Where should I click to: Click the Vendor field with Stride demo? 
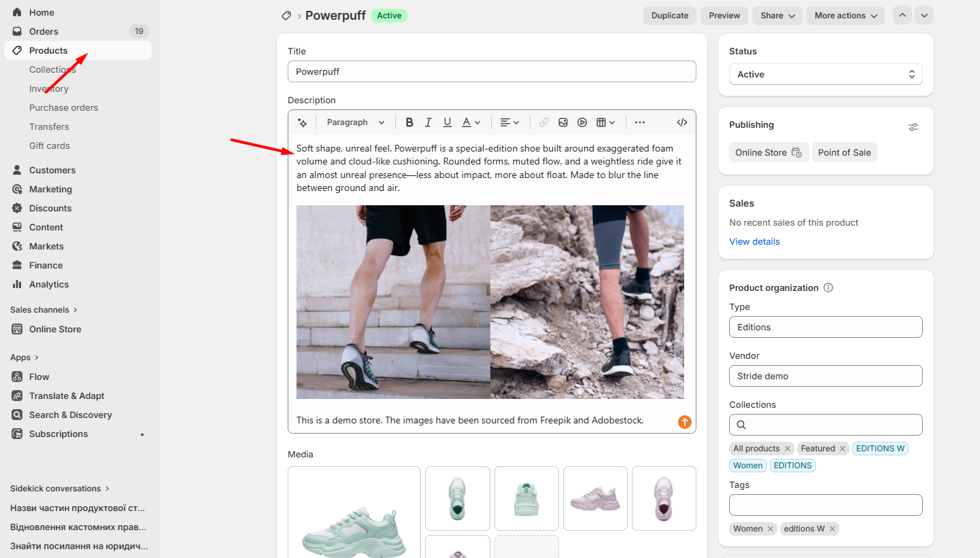[826, 376]
